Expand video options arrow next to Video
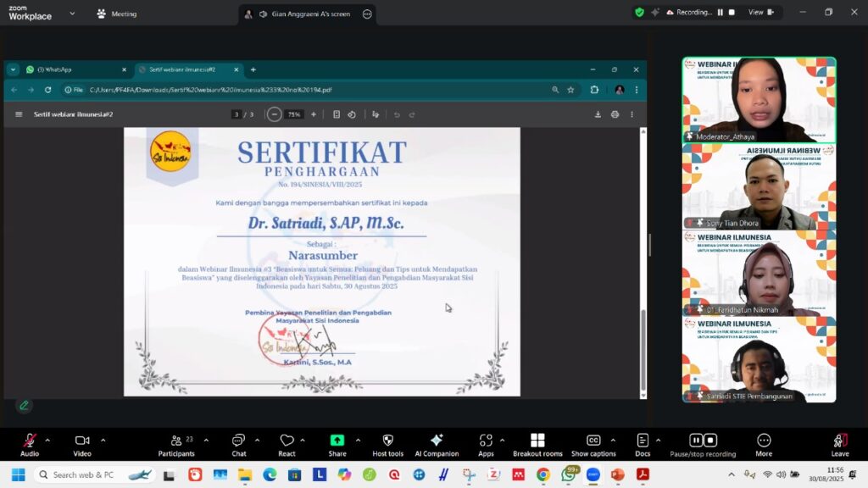The height and width of the screenshot is (488, 868). pyautogui.click(x=103, y=440)
